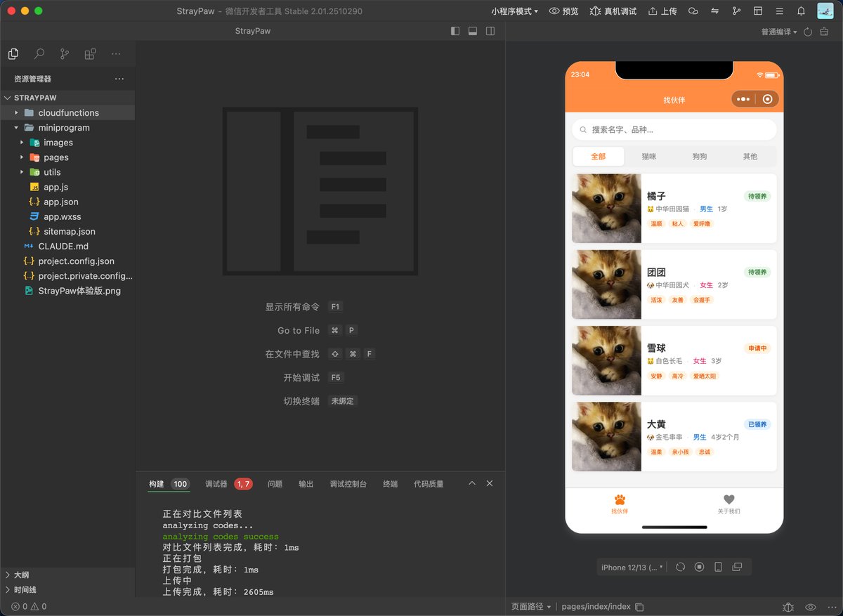Open the Explorer files icon in activity bar
Screen dimensions: 843x616
tap(13, 54)
